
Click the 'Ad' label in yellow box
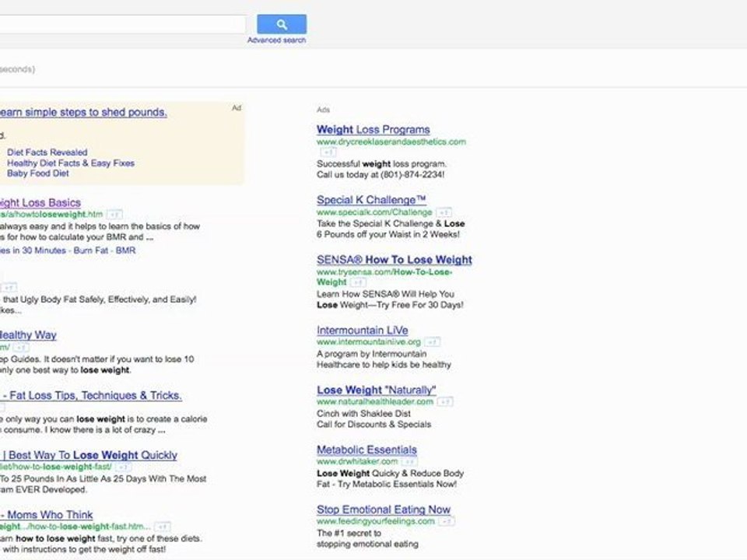(237, 108)
